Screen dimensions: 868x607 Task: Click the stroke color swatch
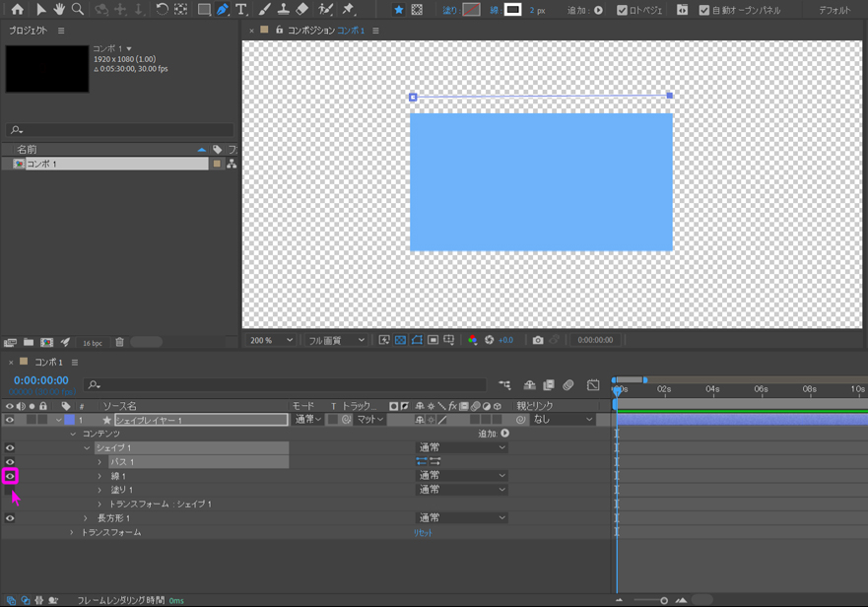(513, 10)
